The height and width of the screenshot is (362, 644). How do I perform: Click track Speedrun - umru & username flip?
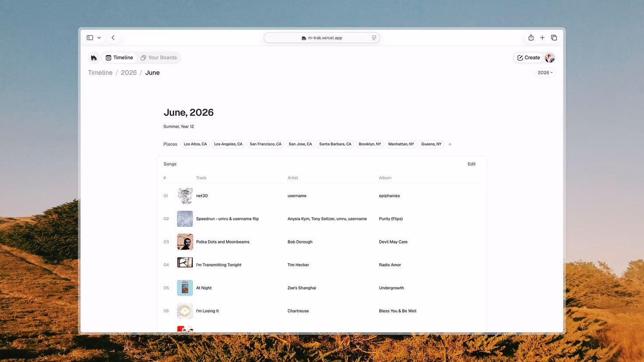(227, 219)
